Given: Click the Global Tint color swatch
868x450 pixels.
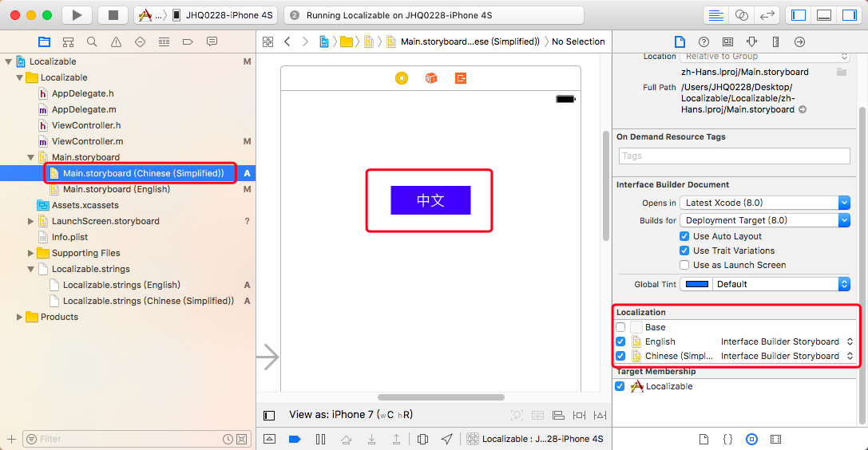Looking at the screenshot, I should pyautogui.click(x=697, y=284).
